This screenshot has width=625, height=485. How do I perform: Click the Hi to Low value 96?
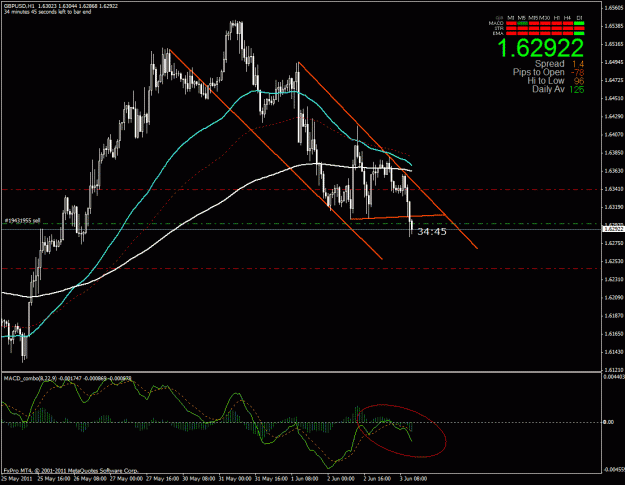point(579,81)
